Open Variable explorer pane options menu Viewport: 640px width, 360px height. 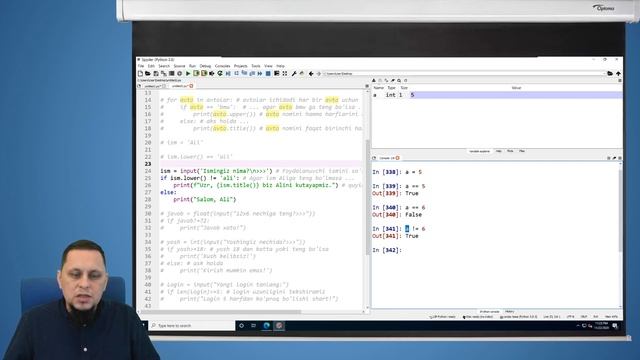pos(620,81)
